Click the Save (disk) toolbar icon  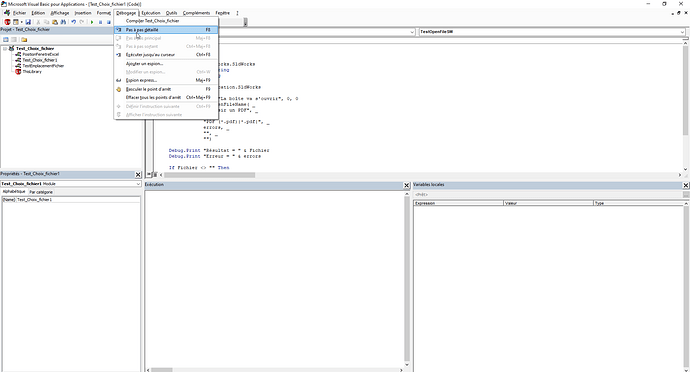coord(28,22)
